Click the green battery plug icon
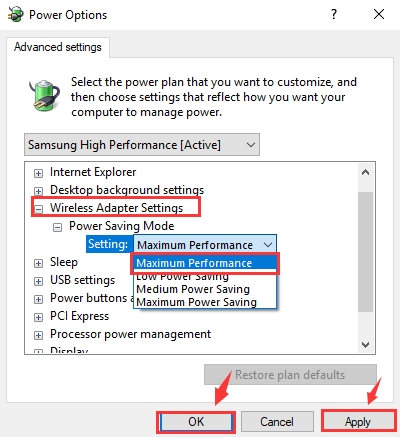This screenshot has width=400, height=437. click(45, 95)
